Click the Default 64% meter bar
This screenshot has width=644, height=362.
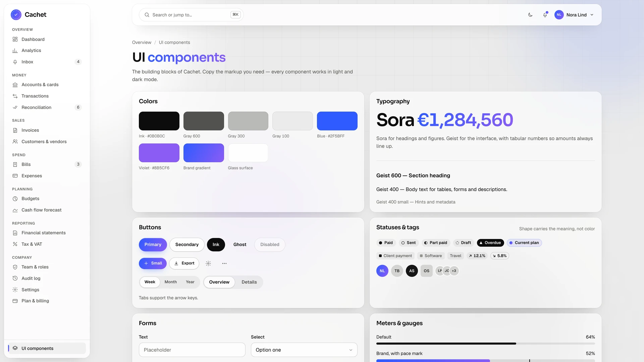(486, 344)
